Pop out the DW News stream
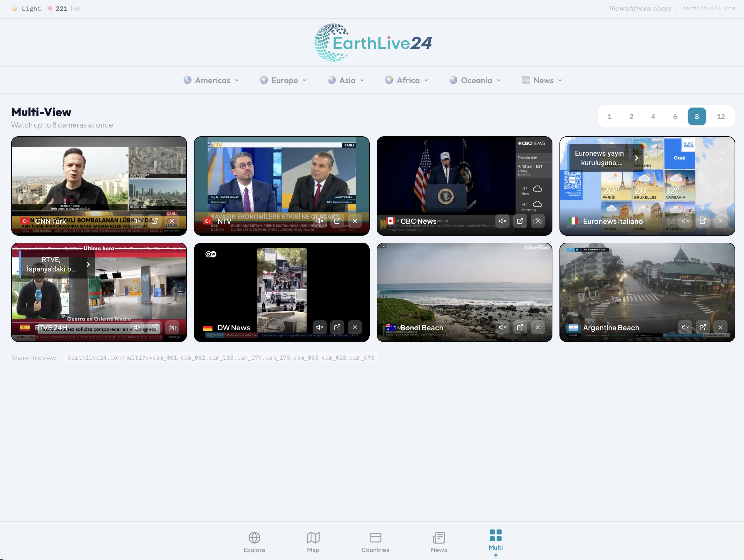Image resolution: width=744 pixels, height=560 pixels. 337,327
